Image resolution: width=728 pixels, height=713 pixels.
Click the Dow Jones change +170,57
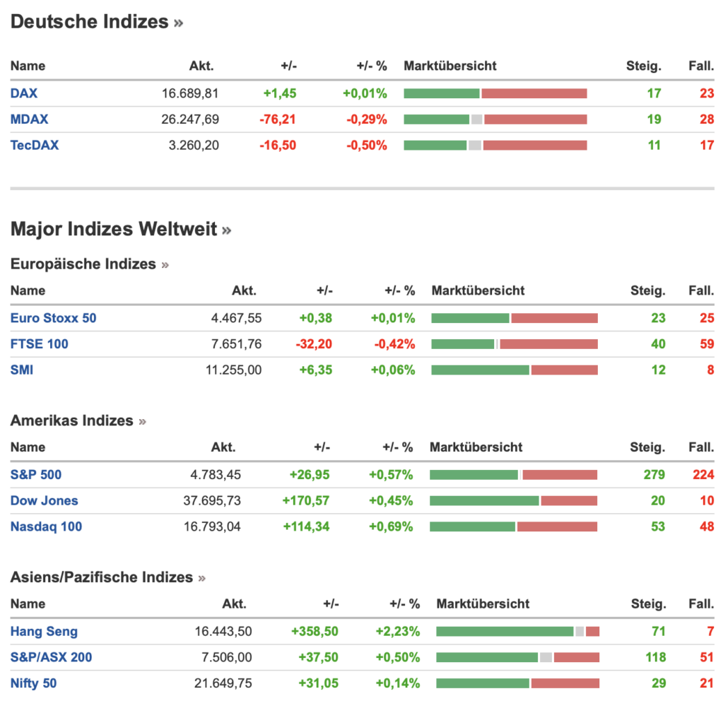(x=306, y=501)
